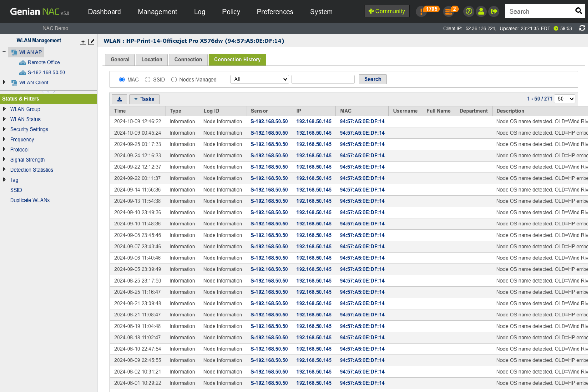Open the user account icon
Viewport: 588px width, 392px height.
[x=481, y=11]
